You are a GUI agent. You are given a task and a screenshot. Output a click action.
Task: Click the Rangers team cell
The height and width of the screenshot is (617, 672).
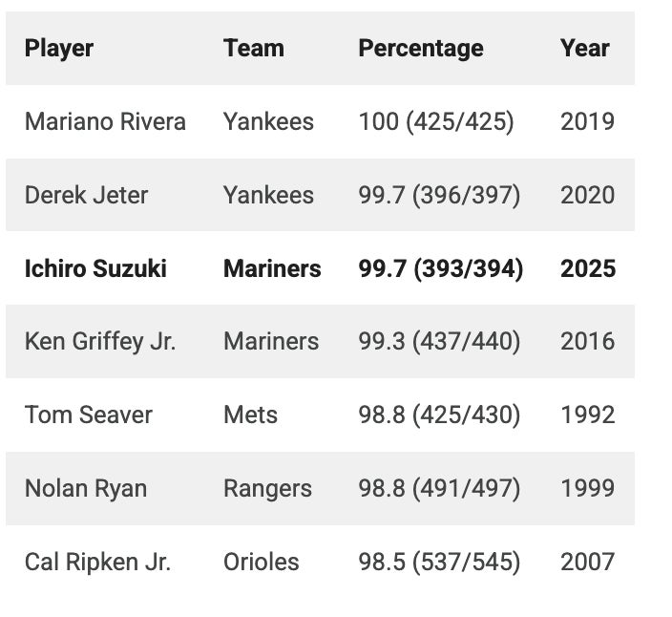[x=267, y=488]
